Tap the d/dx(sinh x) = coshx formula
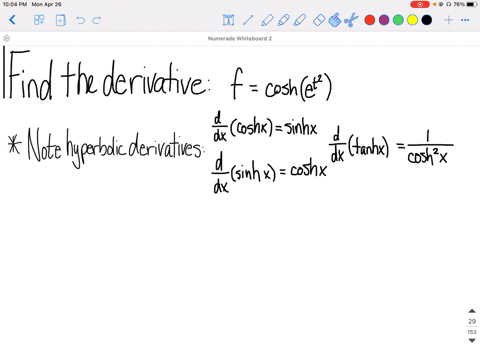Screen dimensions: 480x360 [x=269, y=172]
